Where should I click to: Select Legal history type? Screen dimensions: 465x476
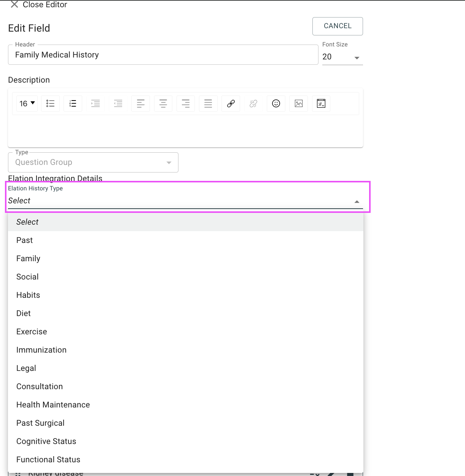[186, 368]
